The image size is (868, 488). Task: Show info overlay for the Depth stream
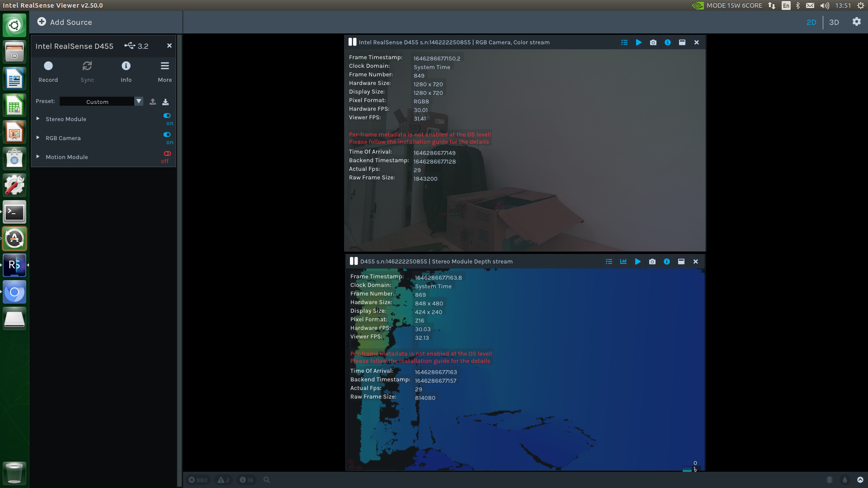point(667,261)
